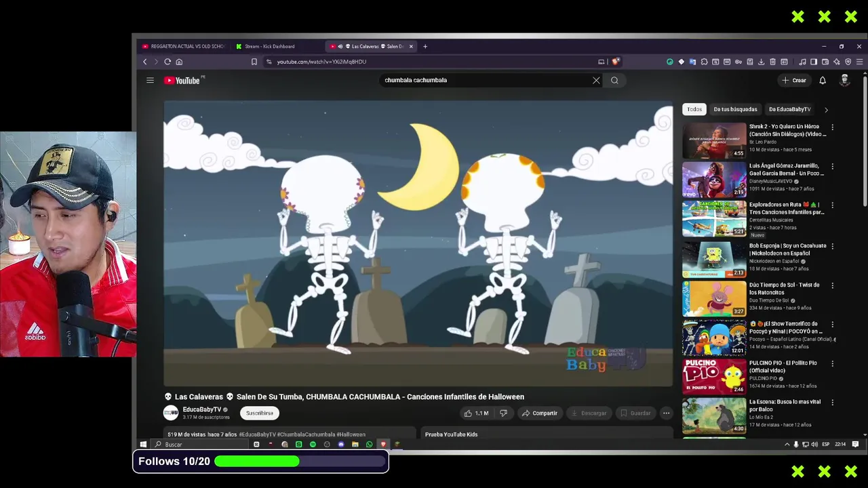Viewport: 868px width, 488px height.
Task: Switch to REGGAETON ACTUAL VS OLD SCHOOL tab
Action: [183, 47]
